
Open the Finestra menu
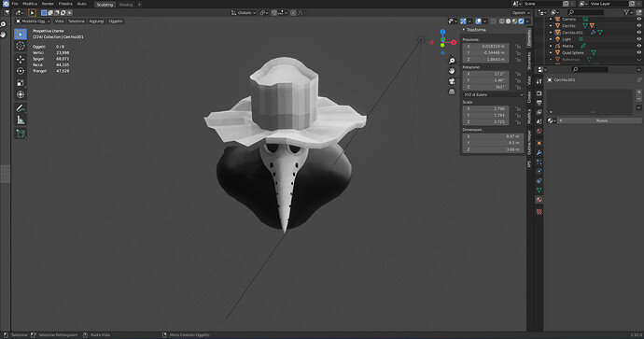coord(65,4)
